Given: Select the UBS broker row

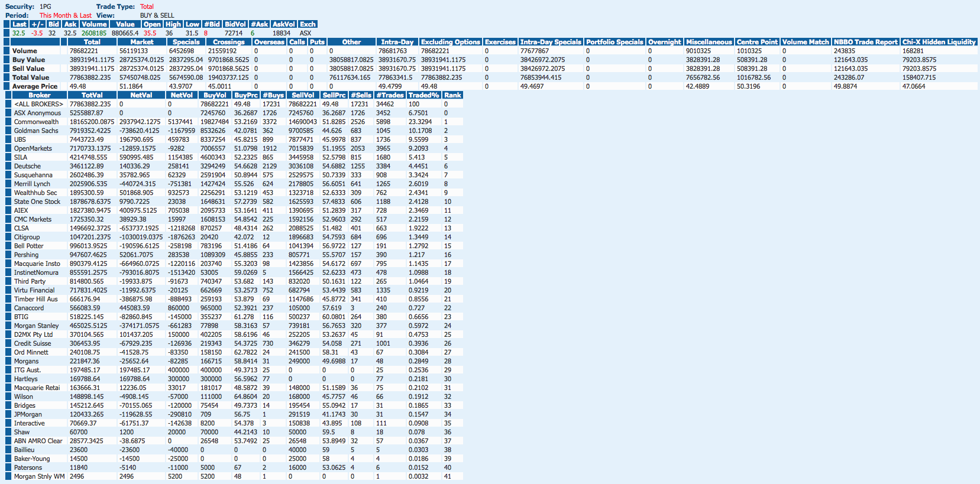Looking at the screenshot, I should [x=234, y=139].
